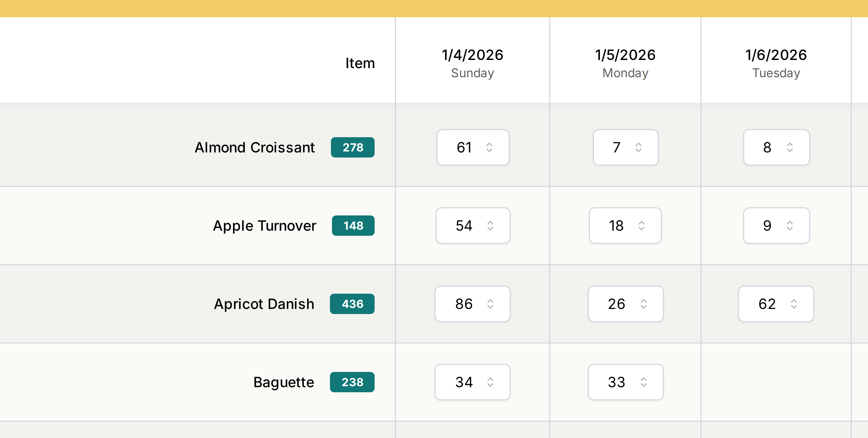Click stepper arrows for Baguette Monday

coord(644,382)
